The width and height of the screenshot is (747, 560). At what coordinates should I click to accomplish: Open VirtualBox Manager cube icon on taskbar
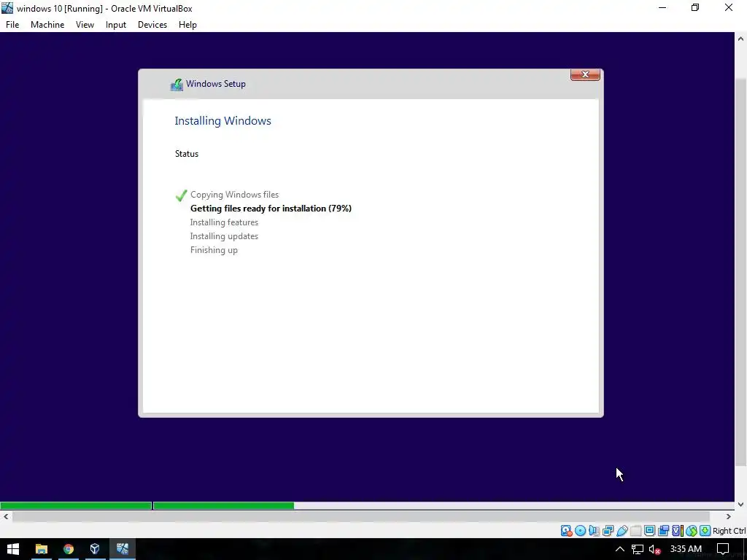tap(95, 549)
